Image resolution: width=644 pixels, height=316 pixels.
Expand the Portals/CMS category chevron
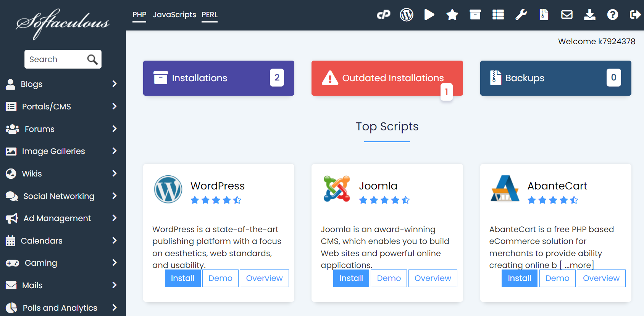point(114,106)
